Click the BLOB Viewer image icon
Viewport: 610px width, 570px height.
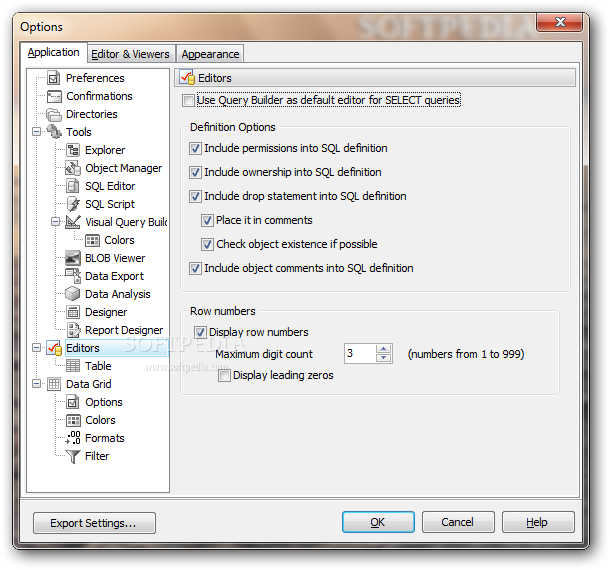point(73,258)
